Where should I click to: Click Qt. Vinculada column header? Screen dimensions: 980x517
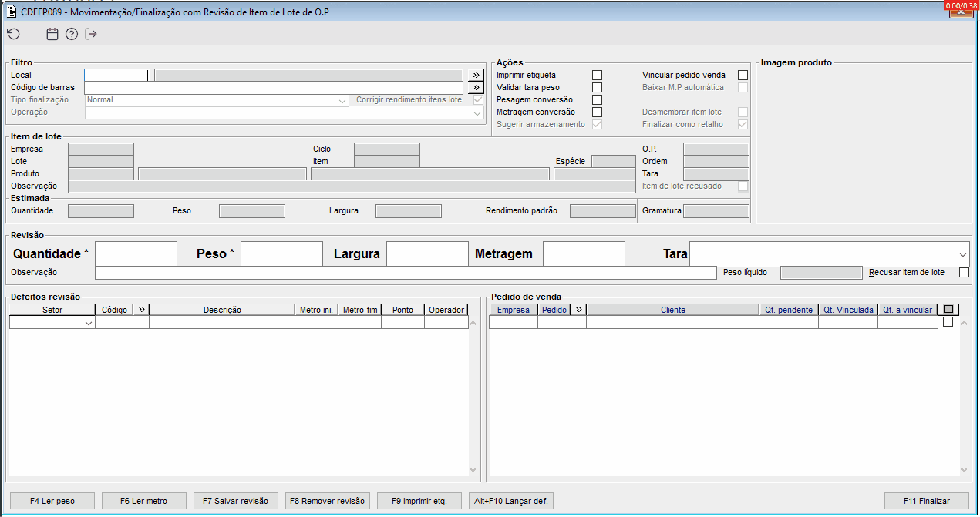[x=848, y=310]
